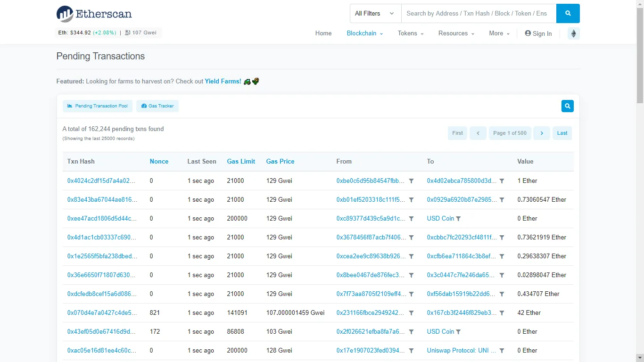Image resolution: width=644 pixels, height=362 pixels.
Task: Click the Ethereum network icon in navbar
Action: [573, 33]
